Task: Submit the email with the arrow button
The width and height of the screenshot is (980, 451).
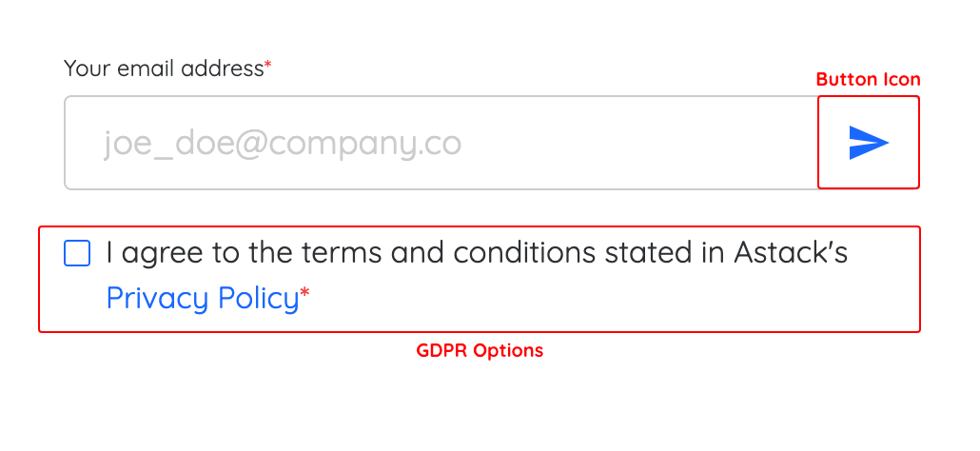Action: (x=868, y=143)
